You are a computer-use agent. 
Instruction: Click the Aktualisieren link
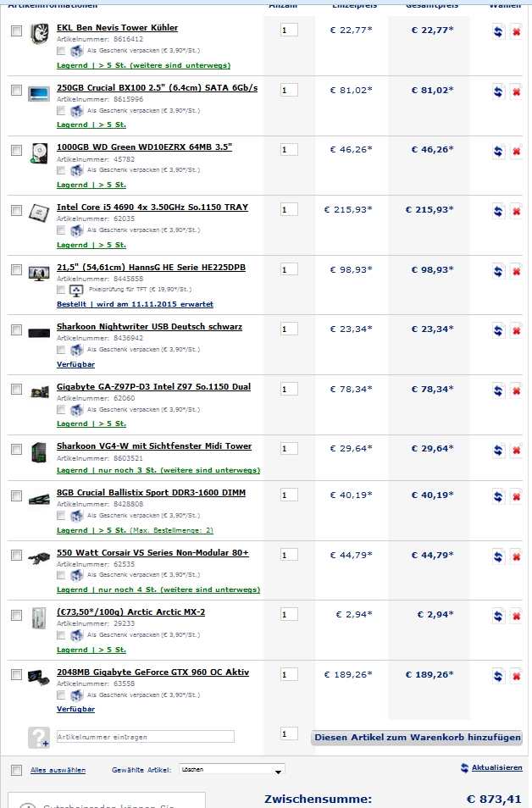[x=497, y=768]
